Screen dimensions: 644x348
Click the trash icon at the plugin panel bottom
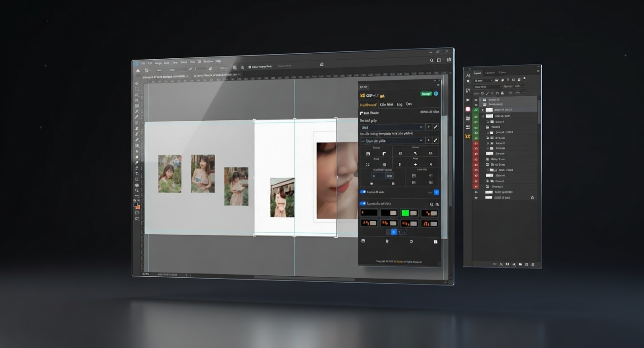(387, 241)
